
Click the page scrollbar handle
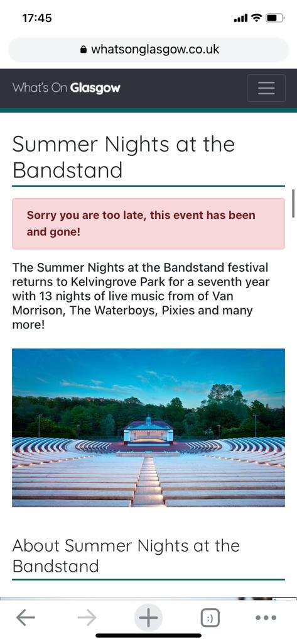click(x=293, y=203)
